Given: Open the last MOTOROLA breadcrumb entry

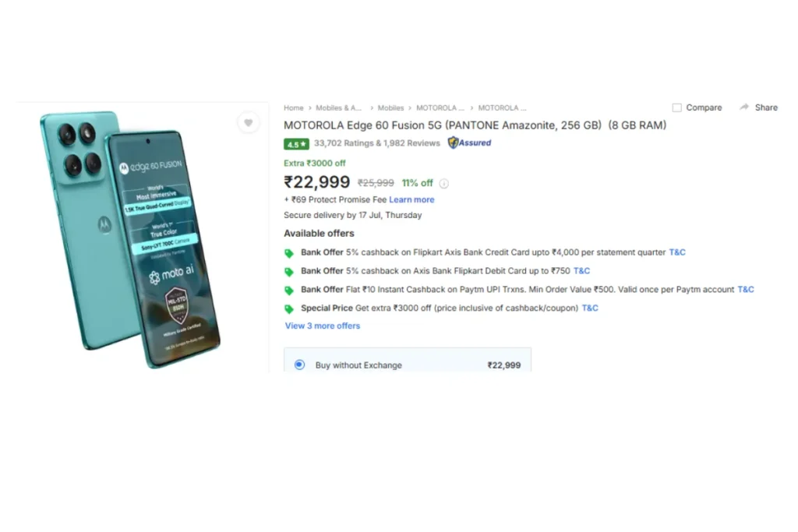Looking at the screenshot, I should point(502,107).
